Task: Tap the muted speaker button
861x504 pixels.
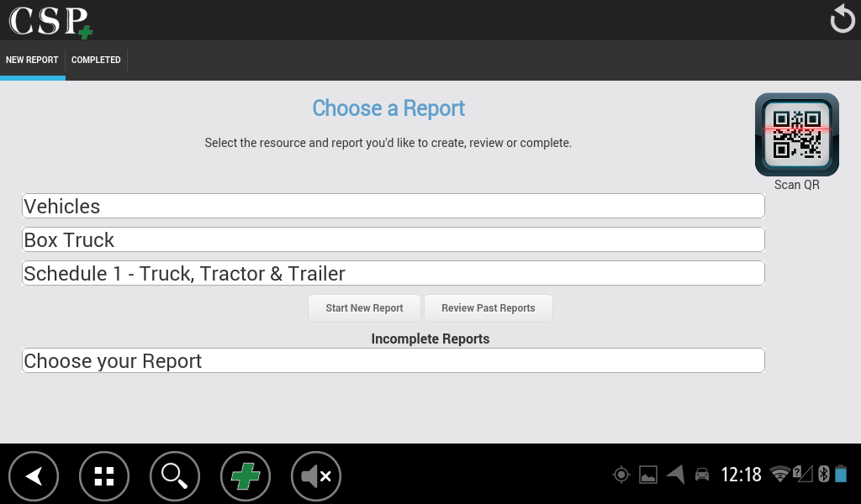Action: [316, 476]
